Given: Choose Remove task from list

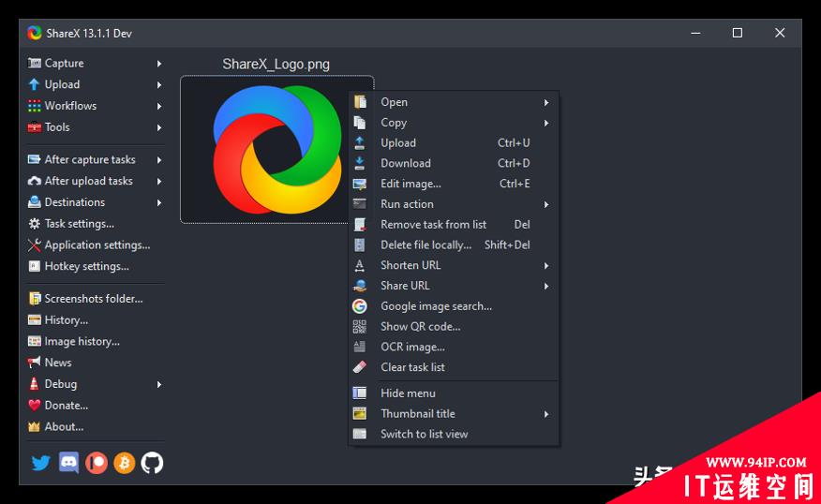Looking at the screenshot, I should [454, 225].
